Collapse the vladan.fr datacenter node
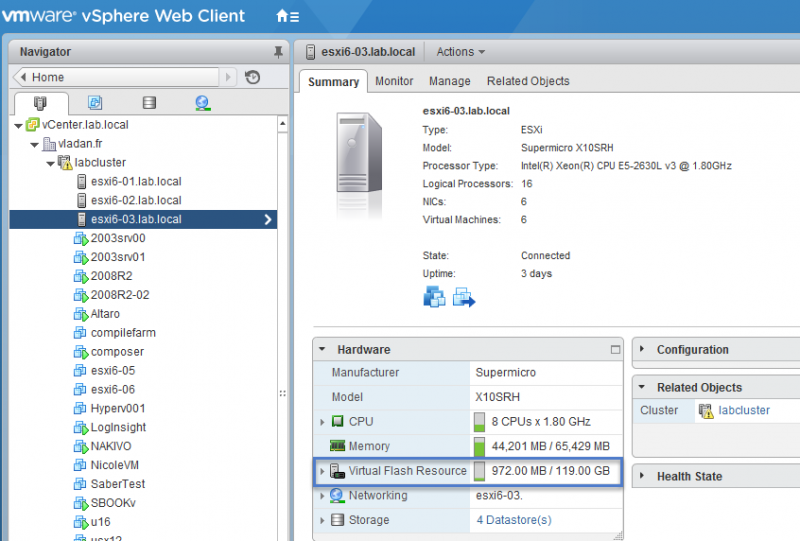This screenshot has height=541, width=800. point(34,145)
